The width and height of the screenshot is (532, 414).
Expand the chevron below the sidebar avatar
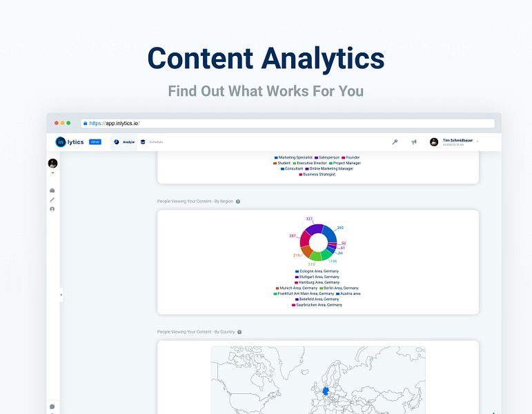(x=52, y=172)
